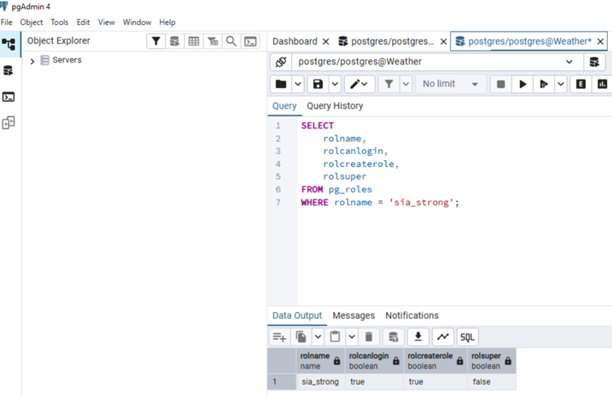Click the Delete trash icon in results toolbar
The image size is (612, 397).
[x=368, y=337]
